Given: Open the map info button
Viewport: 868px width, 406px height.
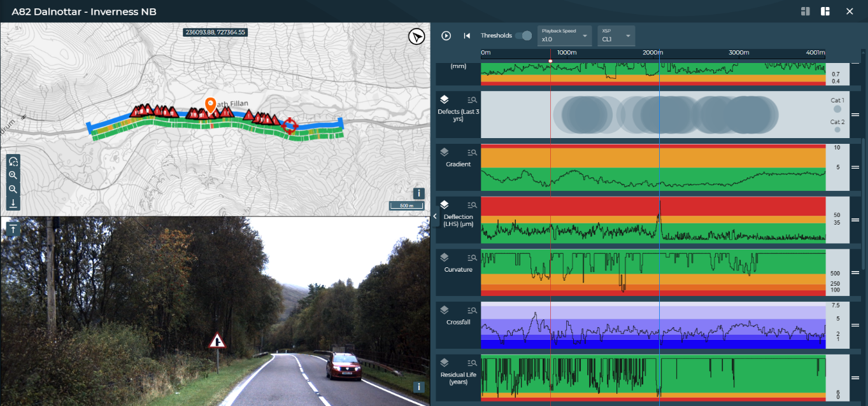Looking at the screenshot, I should coord(418,193).
